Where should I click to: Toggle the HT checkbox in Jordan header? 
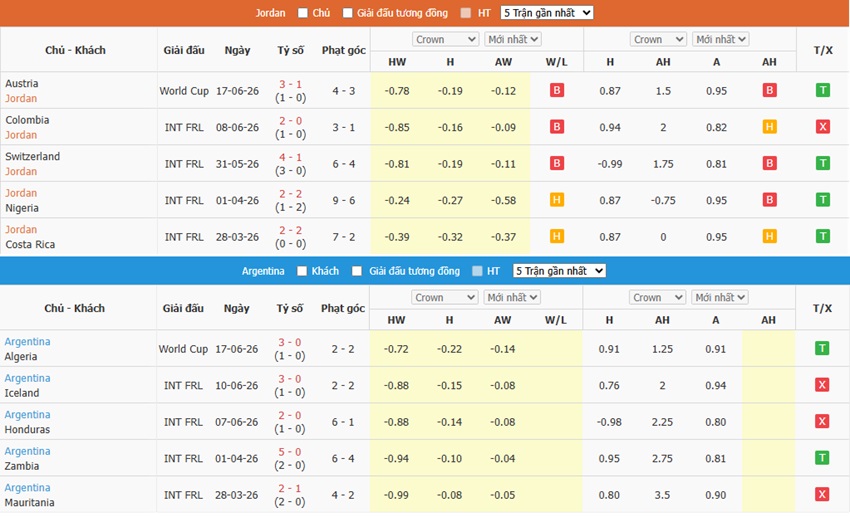coord(466,13)
